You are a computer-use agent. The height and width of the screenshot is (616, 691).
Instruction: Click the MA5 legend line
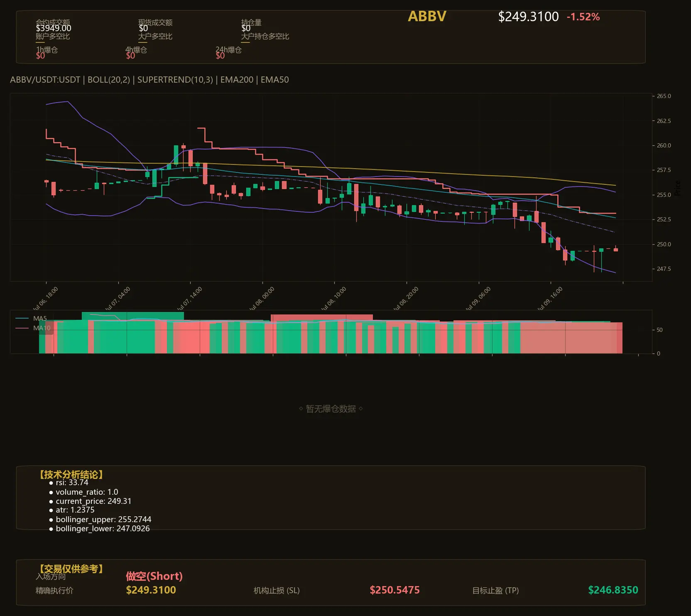coord(31,319)
